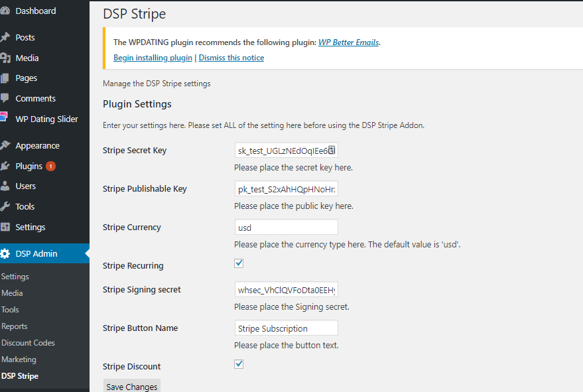Click the hint 'Please place the secret key here.'
The height and width of the screenshot is (392, 583).
pos(293,168)
